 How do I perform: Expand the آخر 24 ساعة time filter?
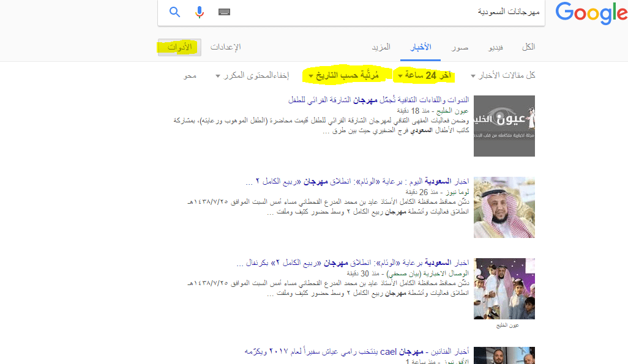(424, 75)
